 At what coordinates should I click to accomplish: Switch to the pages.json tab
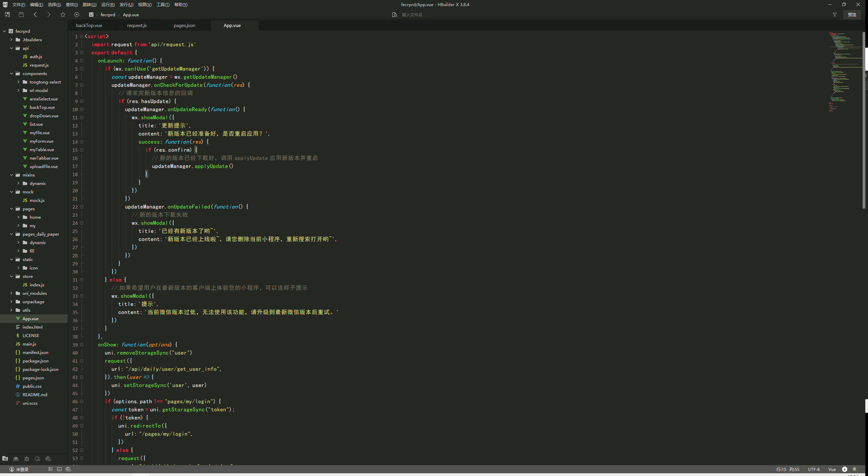coord(184,25)
